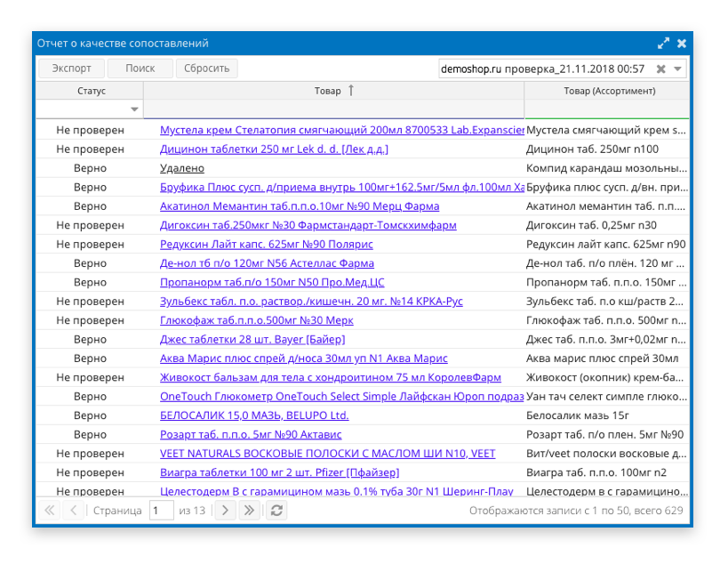Jump to last page of results
This screenshot has height=564, width=728.
[x=249, y=511]
